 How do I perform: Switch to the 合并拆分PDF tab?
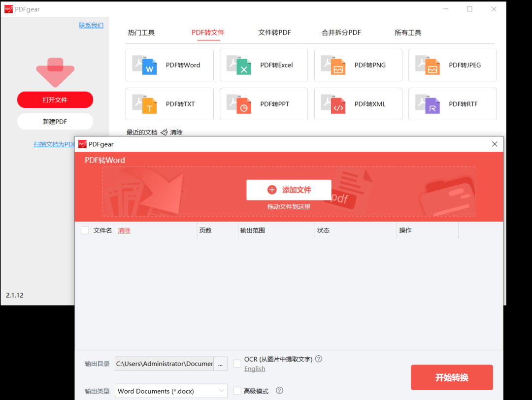click(x=341, y=33)
